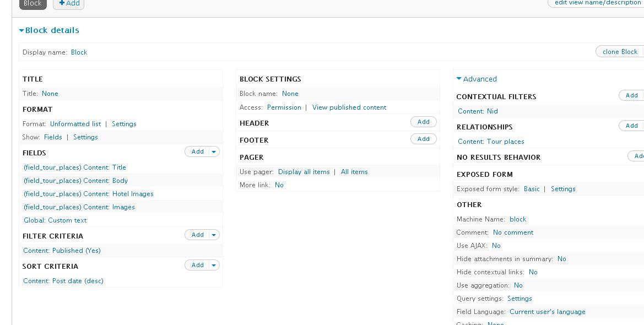Edit the Hotel Images field
This screenshot has height=325, width=644.
click(89, 194)
